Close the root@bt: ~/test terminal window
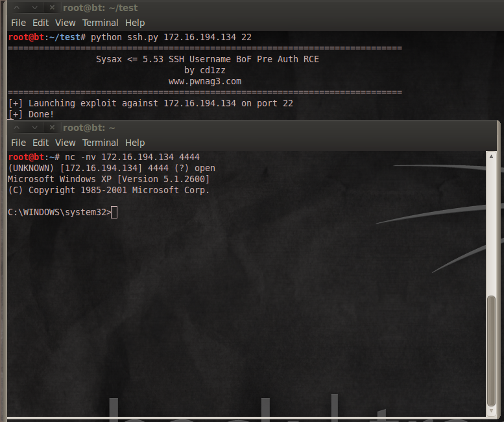Image resolution: width=504 pixels, height=422 pixels. (52, 7)
